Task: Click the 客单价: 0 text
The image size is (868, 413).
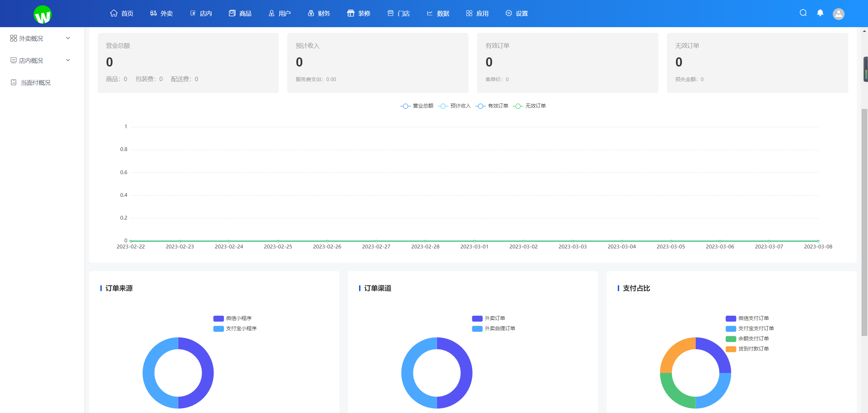Action: 497,79
